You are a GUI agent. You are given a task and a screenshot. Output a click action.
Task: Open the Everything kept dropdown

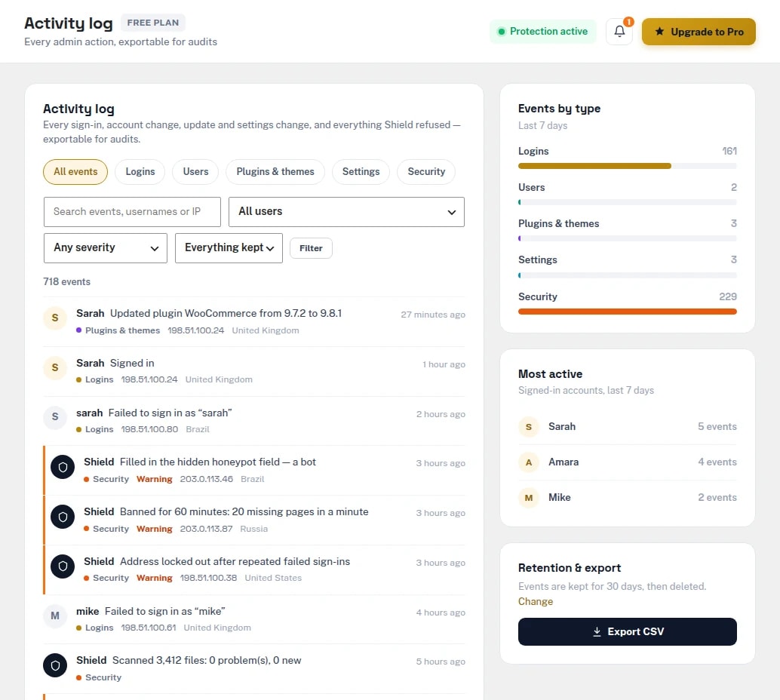pos(229,248)
